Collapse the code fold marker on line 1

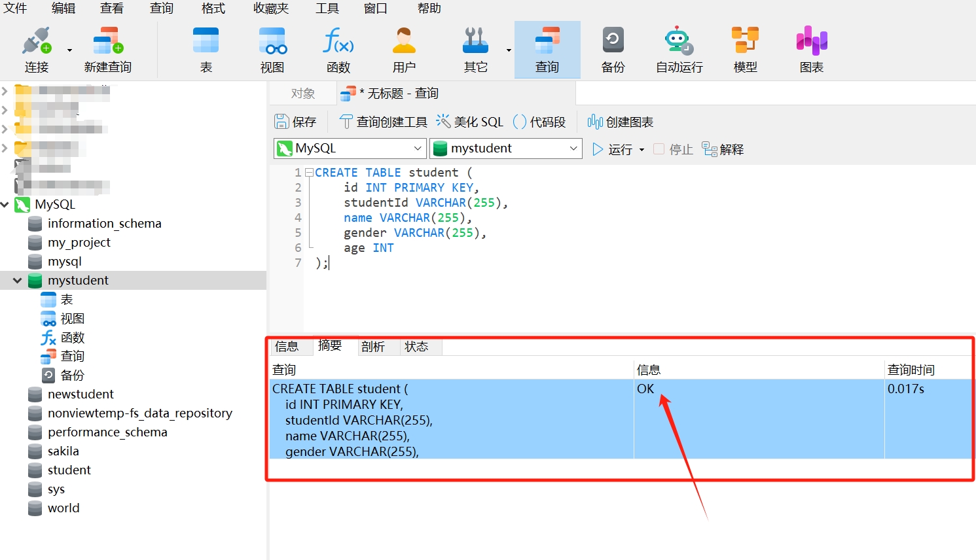point(309,173)
